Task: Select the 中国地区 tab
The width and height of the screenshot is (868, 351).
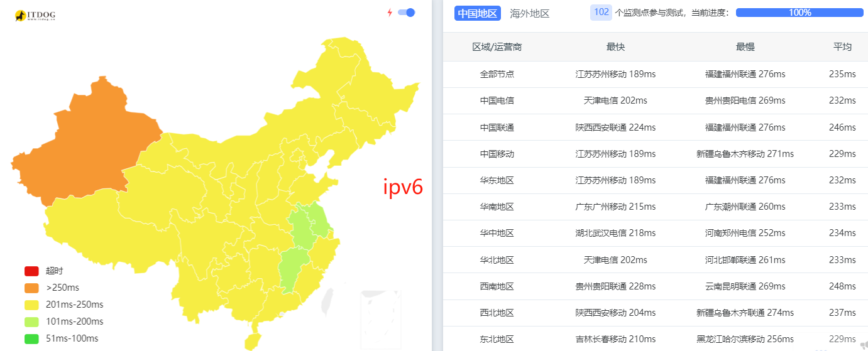Action: (x=478, y=13)
